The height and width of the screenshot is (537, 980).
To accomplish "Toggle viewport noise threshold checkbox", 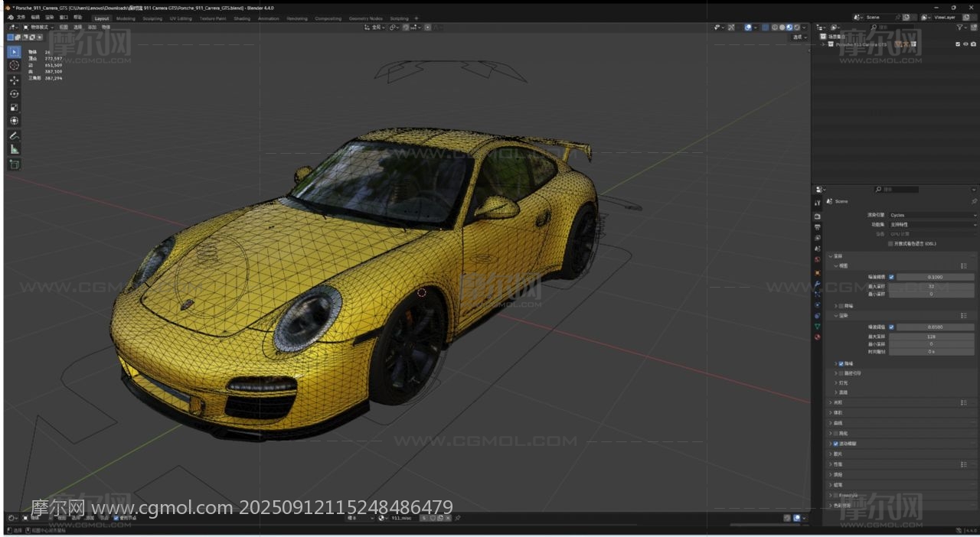I will [x=891, y=277].
